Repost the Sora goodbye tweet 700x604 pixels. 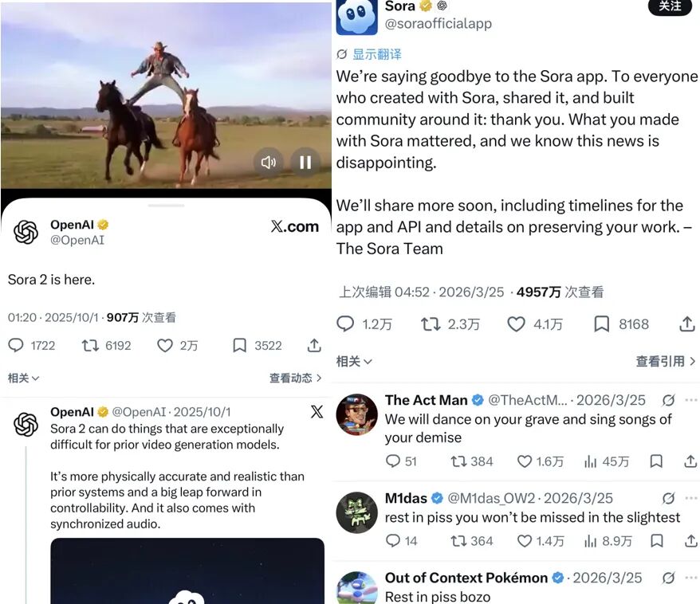tap(450, 324)
